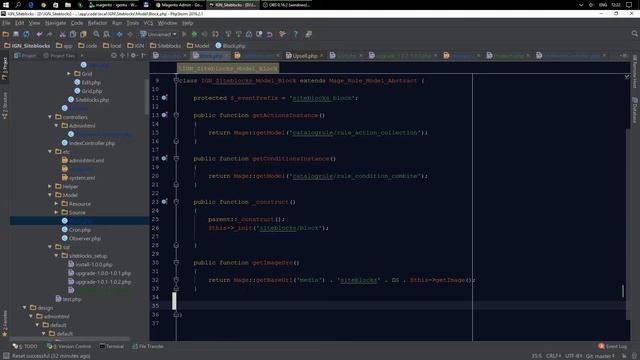The width and height of the screenshot is (640, 360).
Task: Click the green Debug bug icon
Action: [194, 34]
